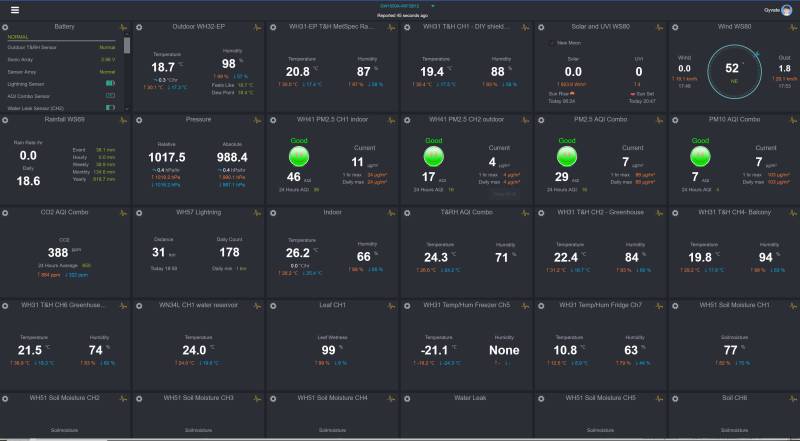Show graph for WH31 Temp/Hum Fridge Ch7 card
This screenshot has width=800, height=441.
tap(659, 306)
